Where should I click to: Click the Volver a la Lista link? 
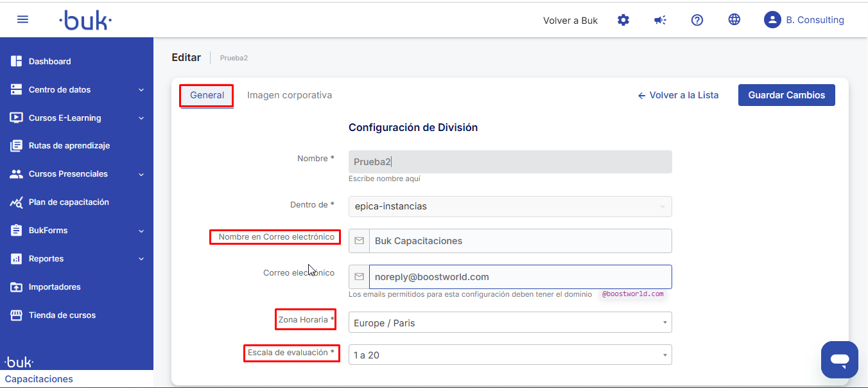pyautogui.click(x=678, y=95)
